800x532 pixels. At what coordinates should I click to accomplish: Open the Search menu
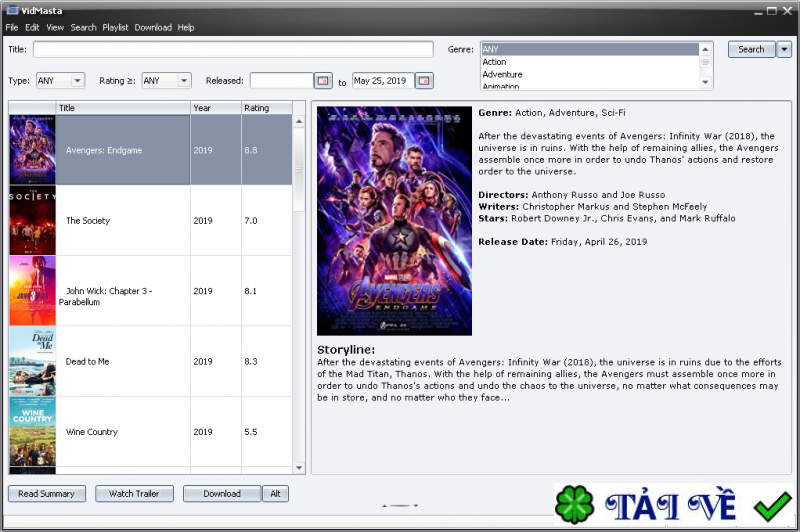(83, 28)
